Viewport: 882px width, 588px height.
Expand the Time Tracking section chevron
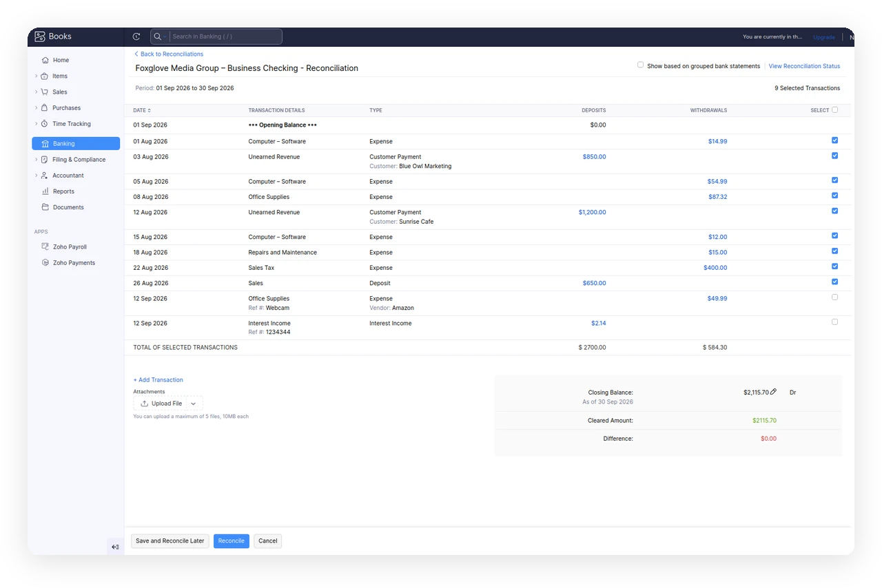pos(36,124)
